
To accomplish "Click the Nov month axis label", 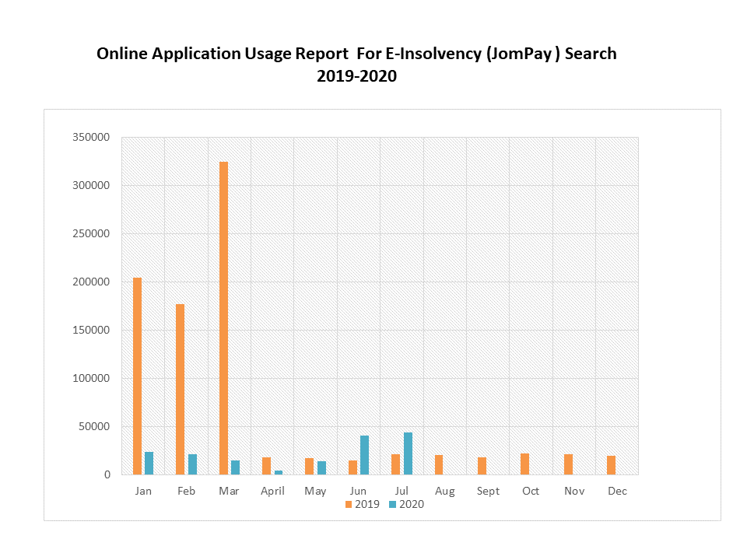I will pos(574,491).
